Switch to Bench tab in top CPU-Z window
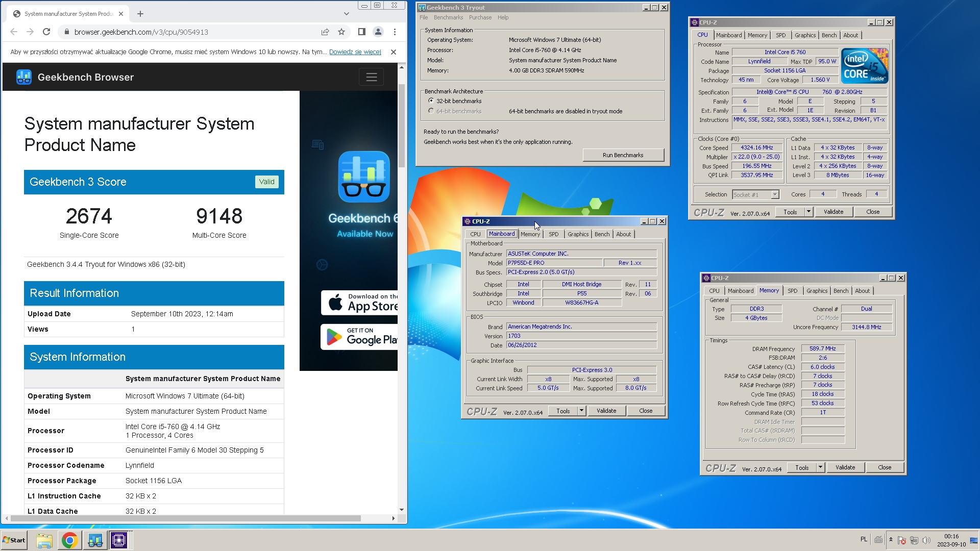This screenshot has height=551, width=980. pyautogui.click(x=829, y=35)
